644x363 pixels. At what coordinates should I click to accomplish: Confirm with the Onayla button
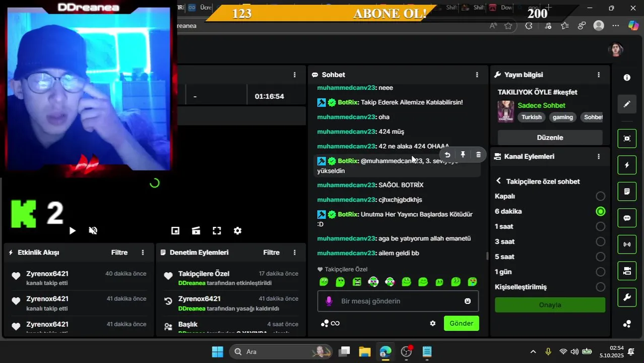[550, 305]
